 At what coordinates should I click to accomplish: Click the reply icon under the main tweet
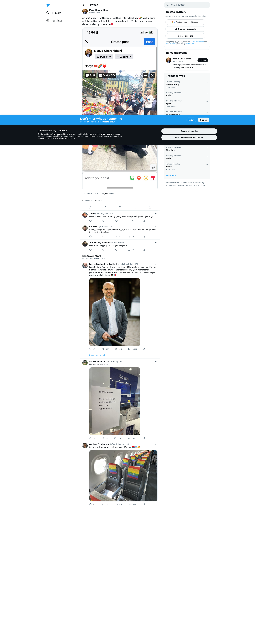click(x=90, y=207)
